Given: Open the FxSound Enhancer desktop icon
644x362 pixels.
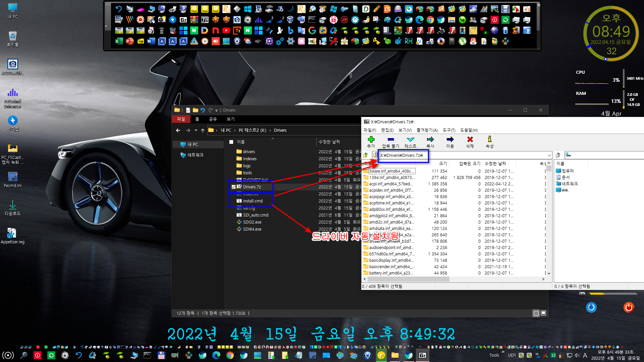Looking at the screenshot, I should point(13,98).
